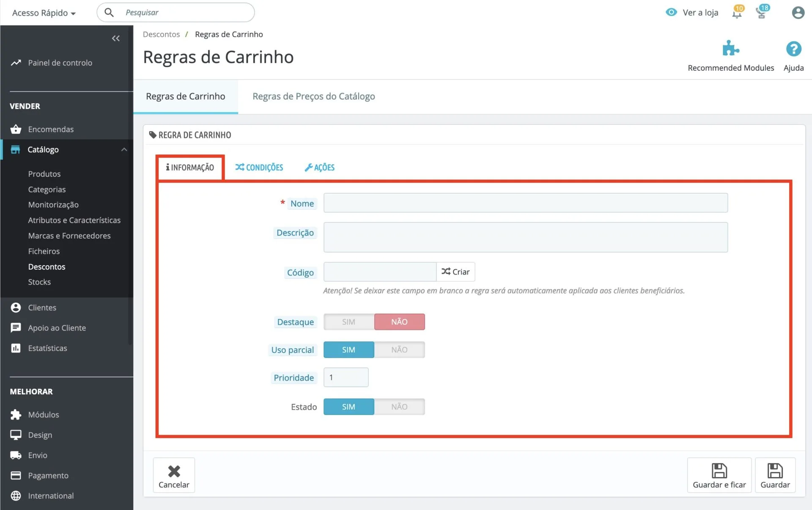The height and width of the screenshot is (510, 812).
Task: Set Estado toggle to NÃO
Action: point(399,407)
